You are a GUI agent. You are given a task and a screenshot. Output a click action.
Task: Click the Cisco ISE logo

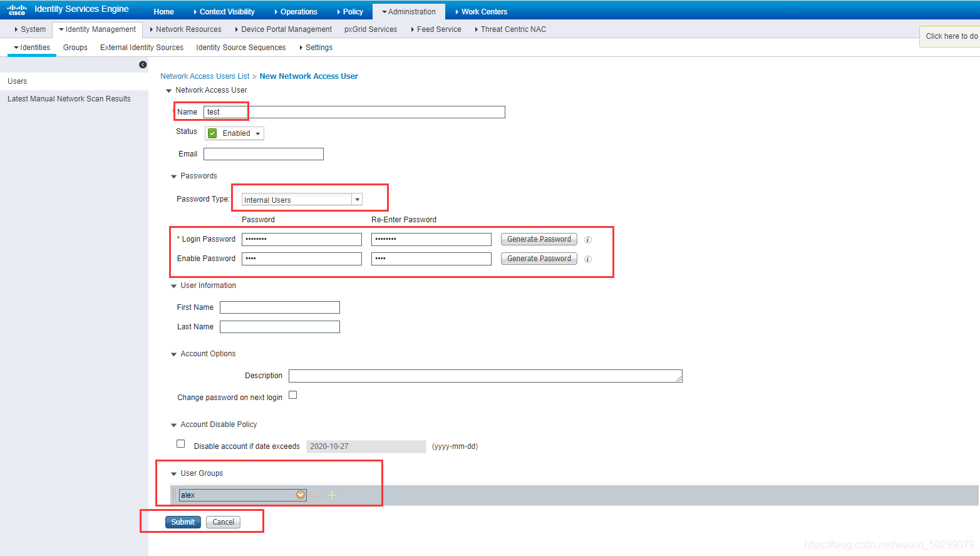tap(16, 9)
